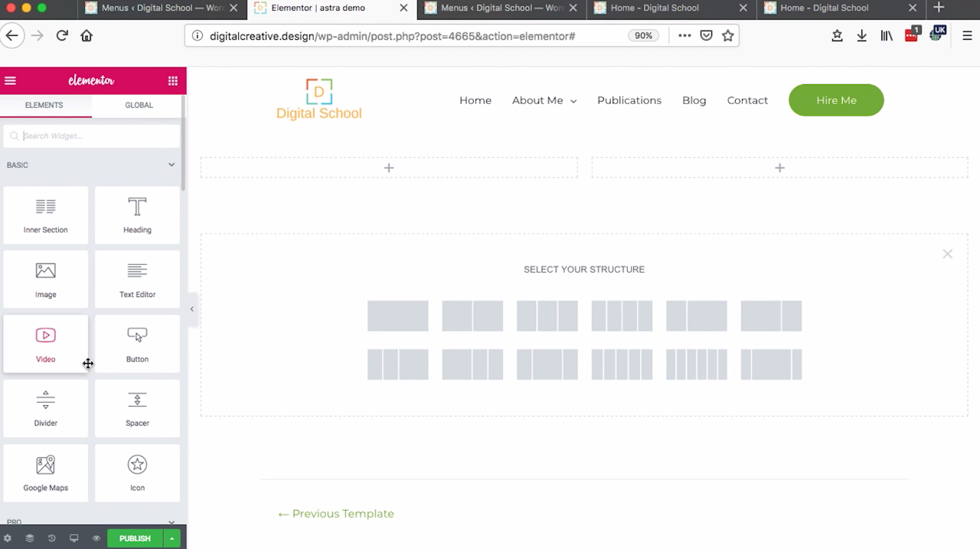Switch to the Elements tab

click(44, 105)
